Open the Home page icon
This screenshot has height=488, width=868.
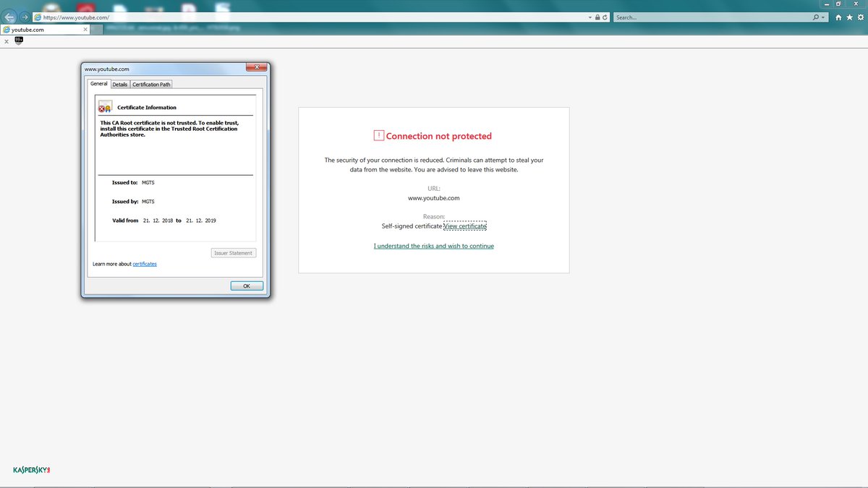[x=838, y=17]
